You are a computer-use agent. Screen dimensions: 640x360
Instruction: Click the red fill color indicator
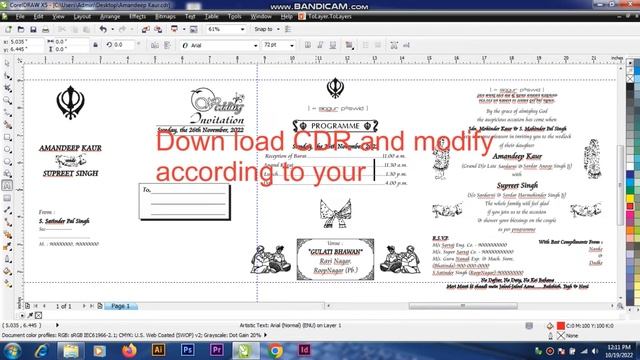561,326
